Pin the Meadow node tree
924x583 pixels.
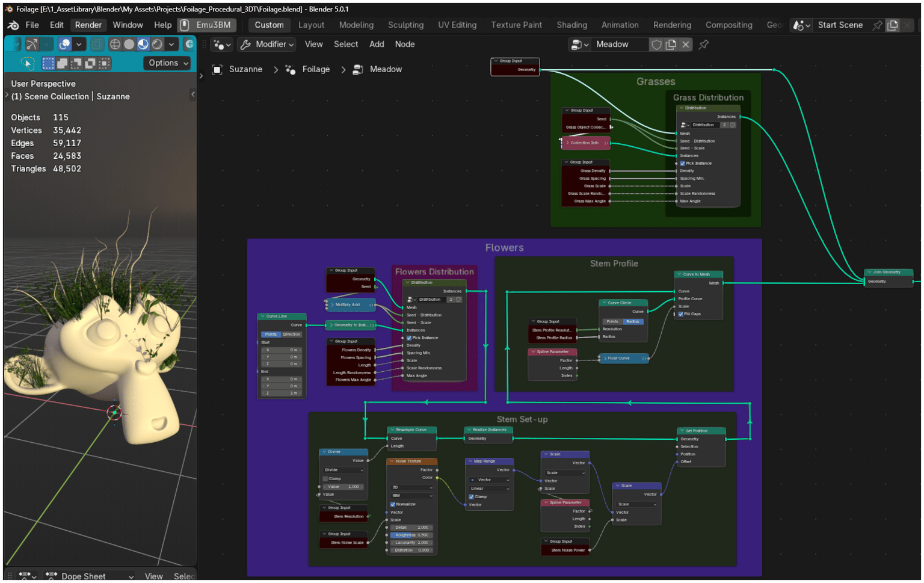click(703, 45)
